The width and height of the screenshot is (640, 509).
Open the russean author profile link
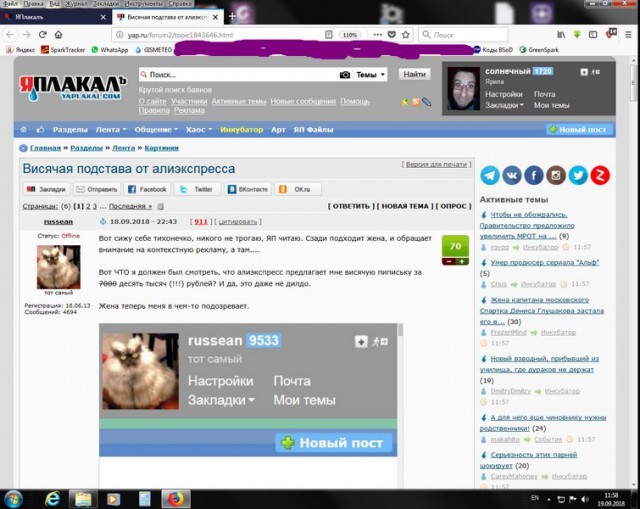[x=58, y=222]
